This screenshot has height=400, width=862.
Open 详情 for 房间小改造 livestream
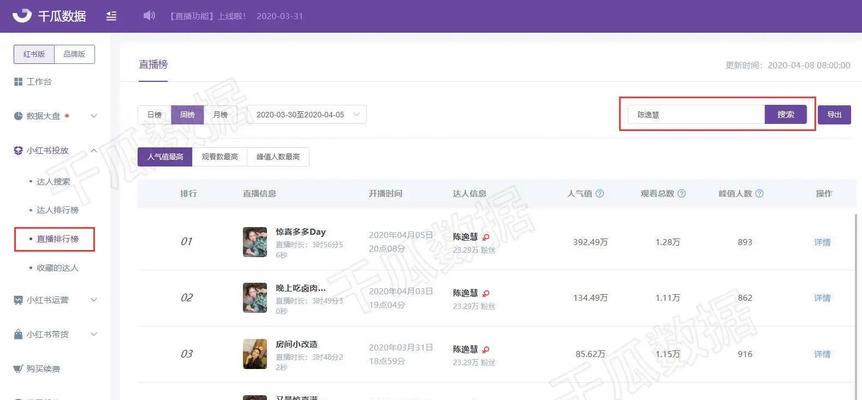[x=822, y=354]
